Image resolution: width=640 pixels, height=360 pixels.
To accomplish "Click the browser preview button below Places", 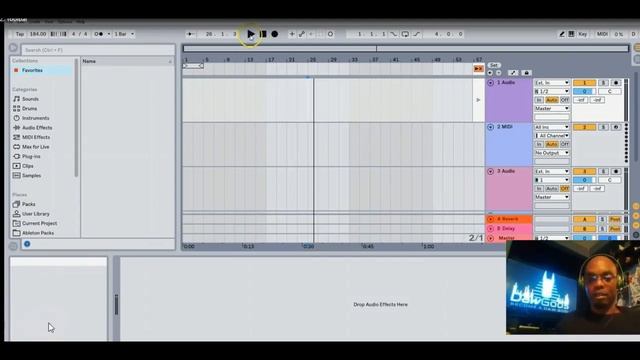I will (27, 244).
